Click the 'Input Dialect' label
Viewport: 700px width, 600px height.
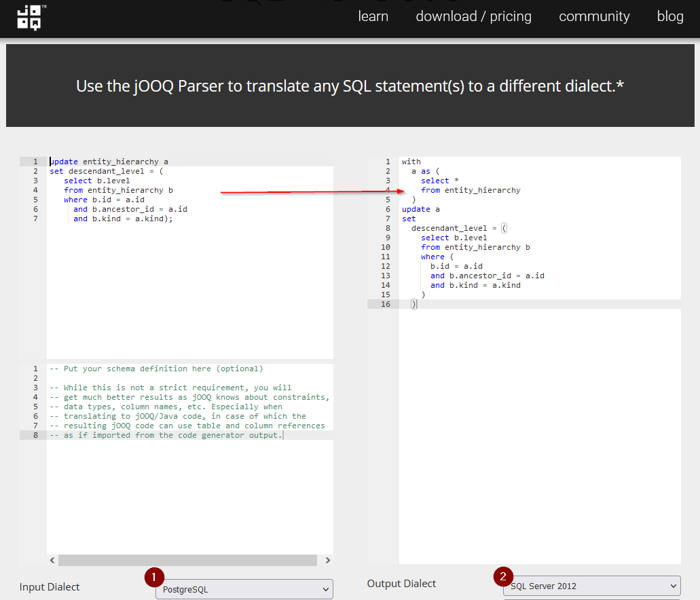coord(49,587)
